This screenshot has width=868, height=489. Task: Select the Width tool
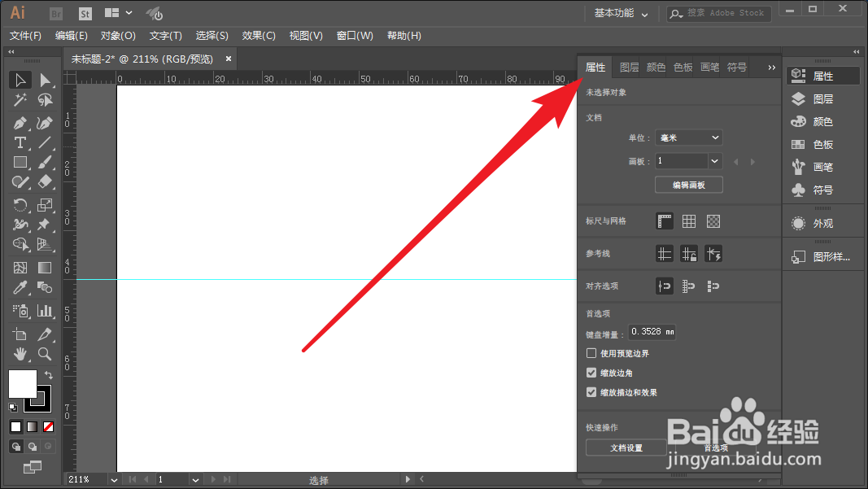(x=20, y=225)
